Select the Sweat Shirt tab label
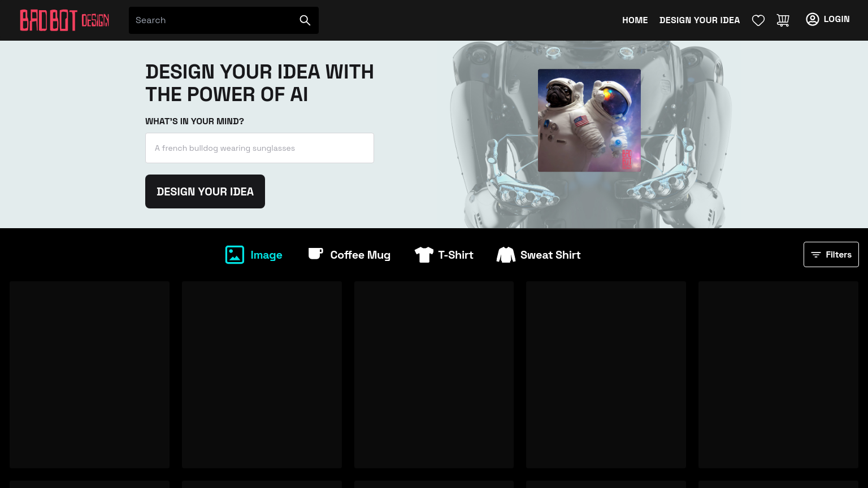This screenshot has width=868, height=488. coord(550,255)
